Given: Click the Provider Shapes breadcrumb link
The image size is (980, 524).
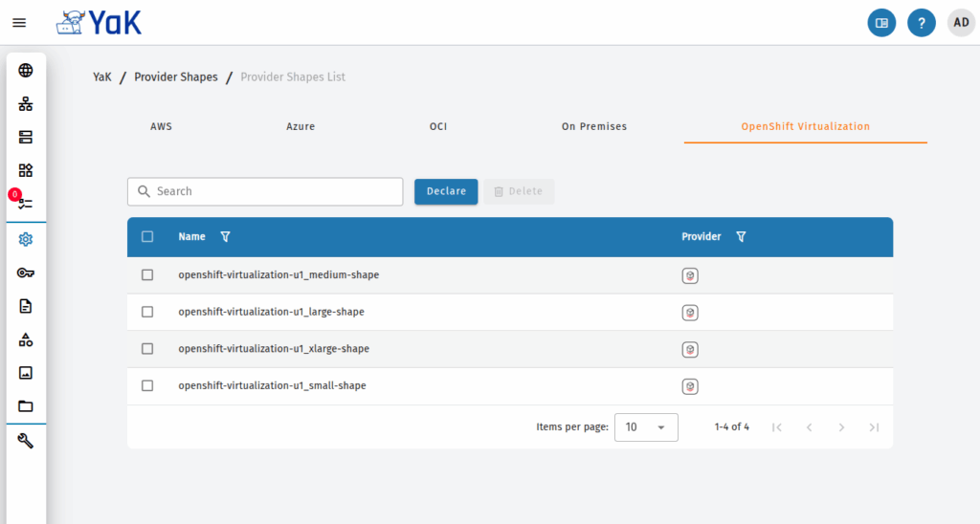Looking at the screenshot, I should (176, 77).
